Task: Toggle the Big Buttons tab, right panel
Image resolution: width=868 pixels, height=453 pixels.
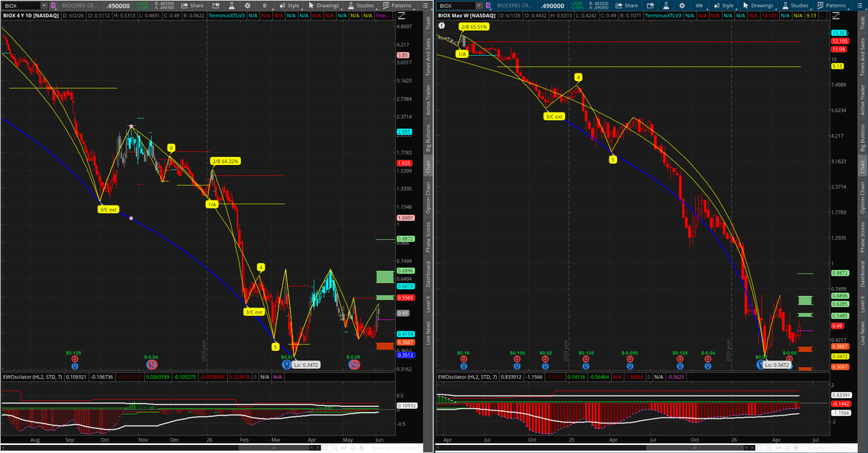Action: pyautogui.click(x=861, y=137)
